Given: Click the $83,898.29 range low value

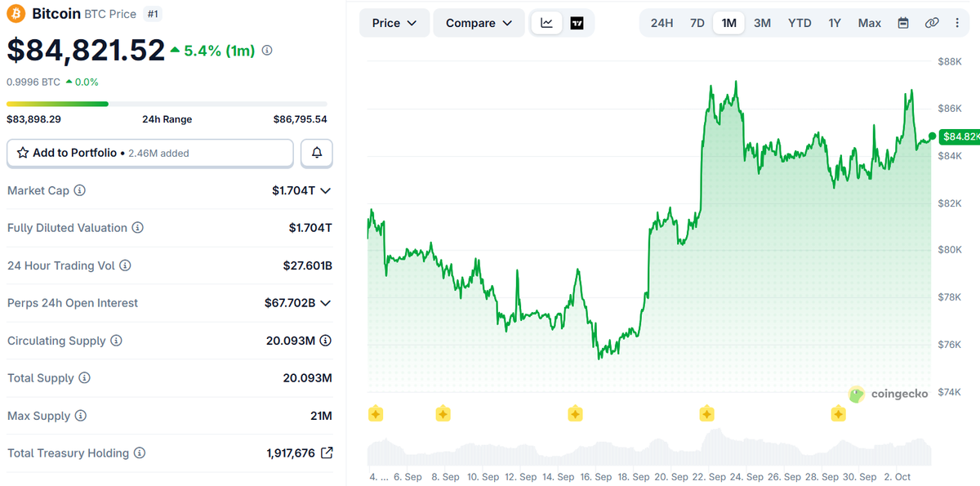Looking at the screenshot, I should [33, 119].
